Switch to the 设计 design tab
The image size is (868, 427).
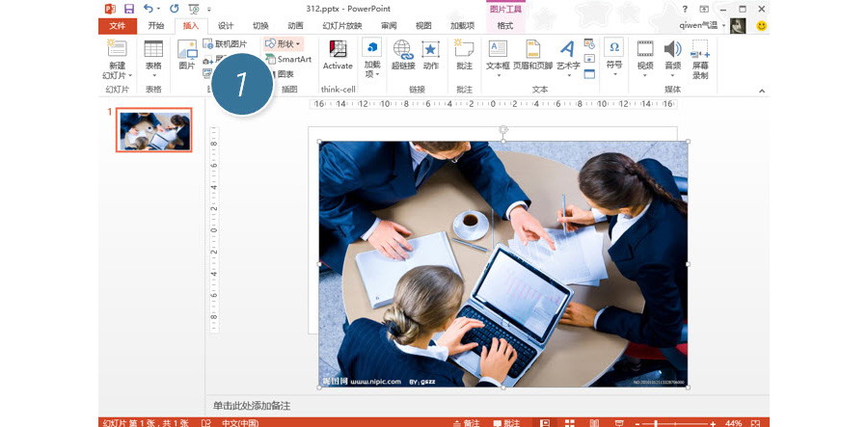pos(226,26)
